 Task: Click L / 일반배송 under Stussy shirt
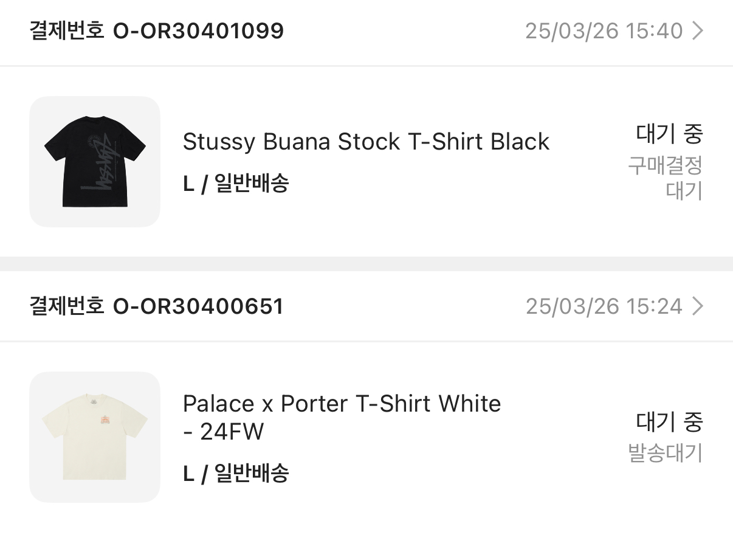pyautogui.click(x=236, y=183)
